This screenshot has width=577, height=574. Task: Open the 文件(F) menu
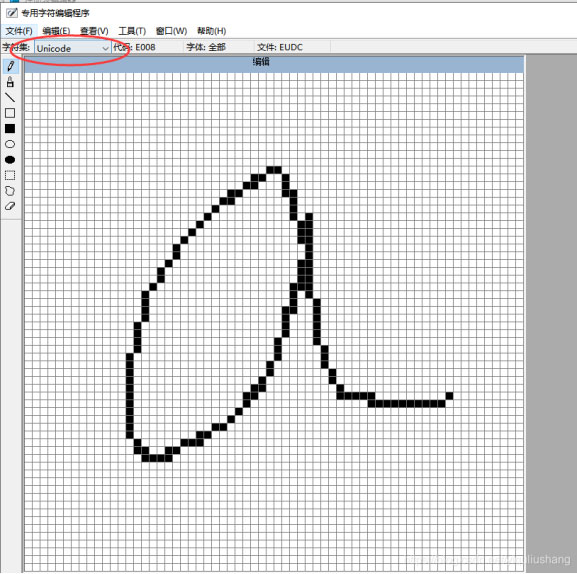[19, 31]
